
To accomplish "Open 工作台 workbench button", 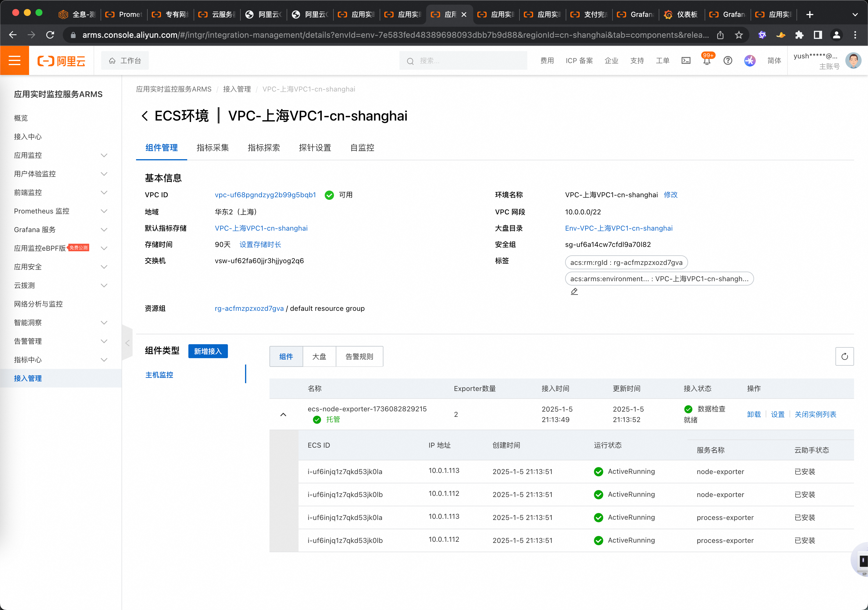I will coord(125,60).
